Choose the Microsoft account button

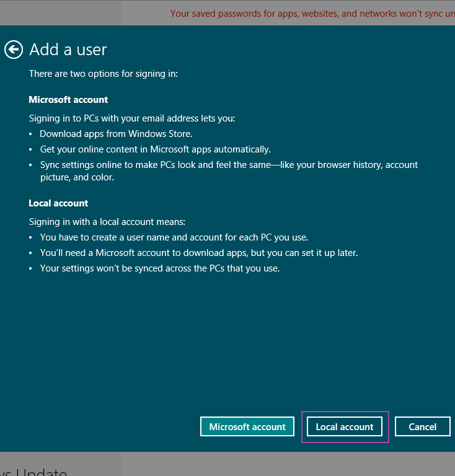click(x=247, y=426)
